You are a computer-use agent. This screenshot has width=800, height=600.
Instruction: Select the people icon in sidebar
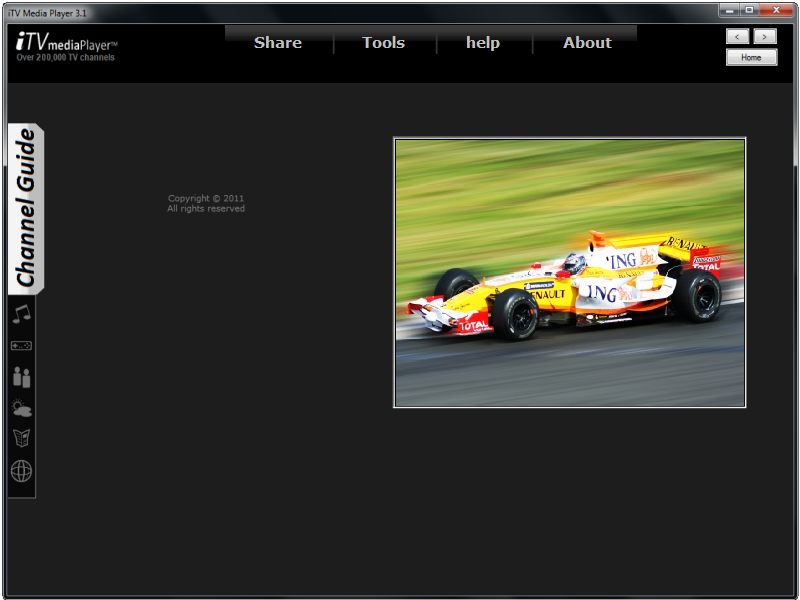click(x=21, y=377)
